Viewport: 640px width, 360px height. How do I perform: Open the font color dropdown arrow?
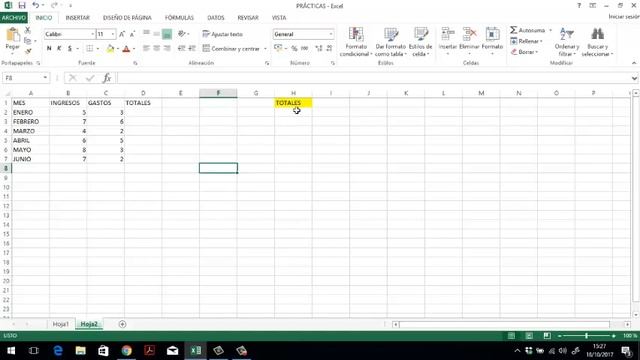point(134,49)
